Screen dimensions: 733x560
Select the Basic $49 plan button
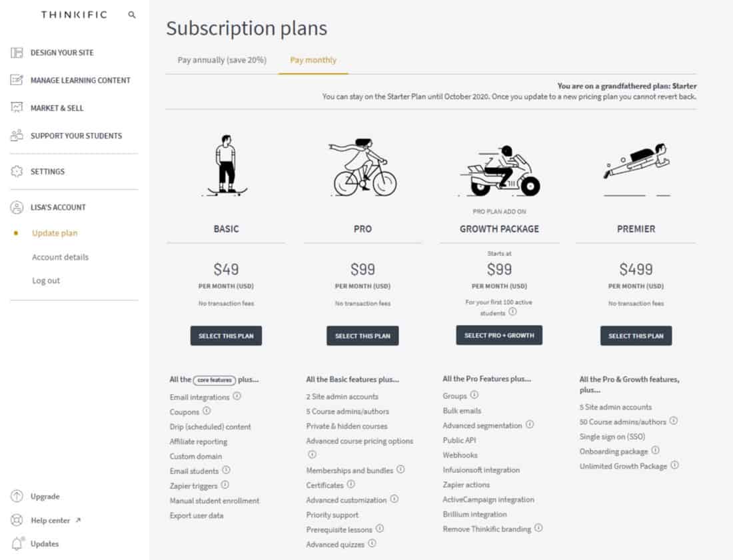227,336
